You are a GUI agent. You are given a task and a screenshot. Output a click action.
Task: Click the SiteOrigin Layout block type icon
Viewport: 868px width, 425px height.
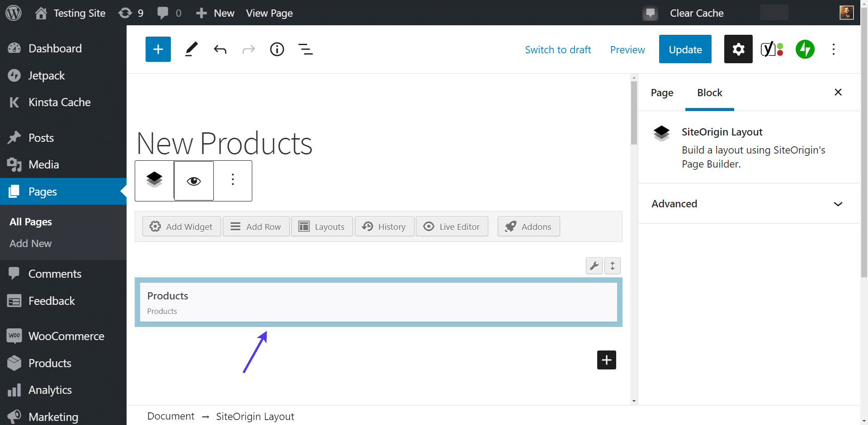tap(154, 181)
